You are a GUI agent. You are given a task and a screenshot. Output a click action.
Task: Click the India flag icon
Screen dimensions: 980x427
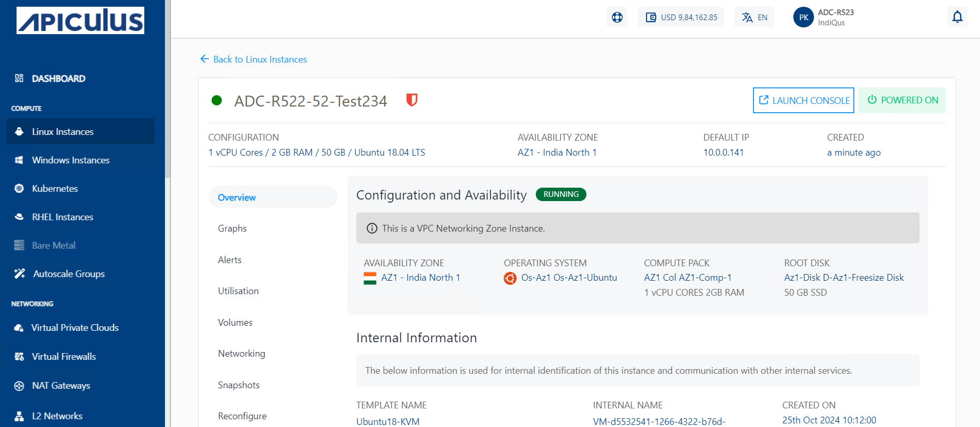(x=370, y=279)
